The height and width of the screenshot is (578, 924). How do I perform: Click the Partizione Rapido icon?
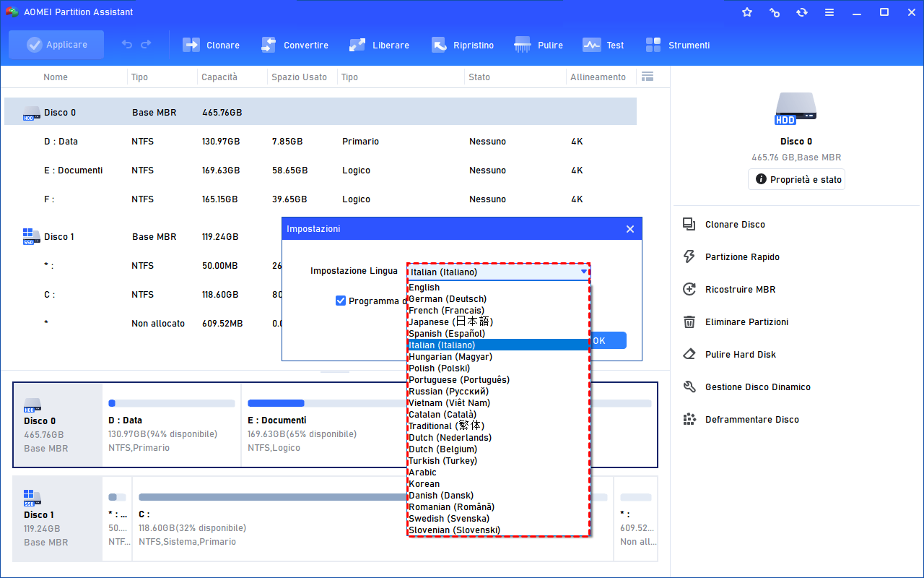689,257
